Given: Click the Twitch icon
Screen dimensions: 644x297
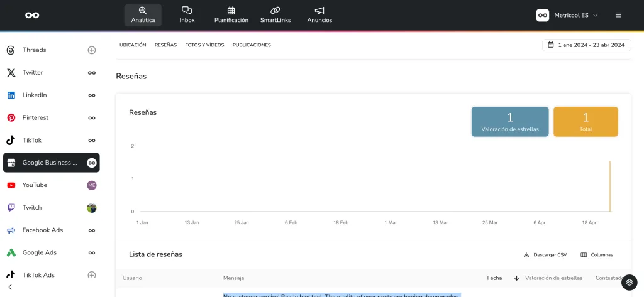Looking at the screenshot, I should tap(11, 208).
